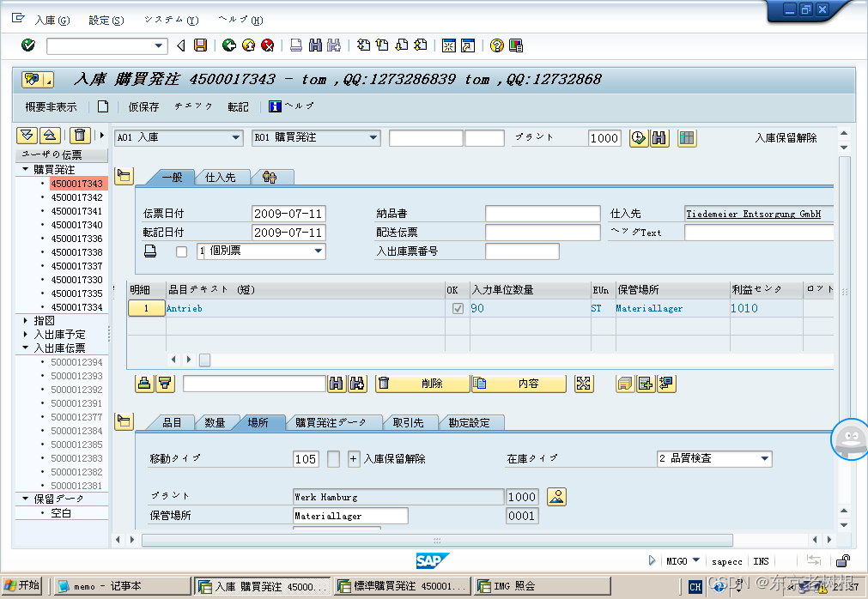Image resolution: width=868 pixels, height=599 pixels.
Task: Click the trash icon above the document tree
Action: click(x=80, y=136)
